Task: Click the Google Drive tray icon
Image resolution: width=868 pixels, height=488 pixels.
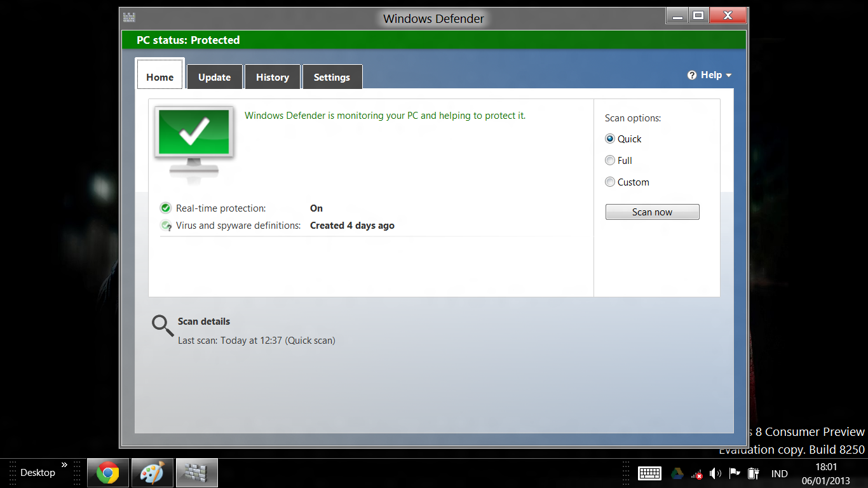Action: [678, 473]
